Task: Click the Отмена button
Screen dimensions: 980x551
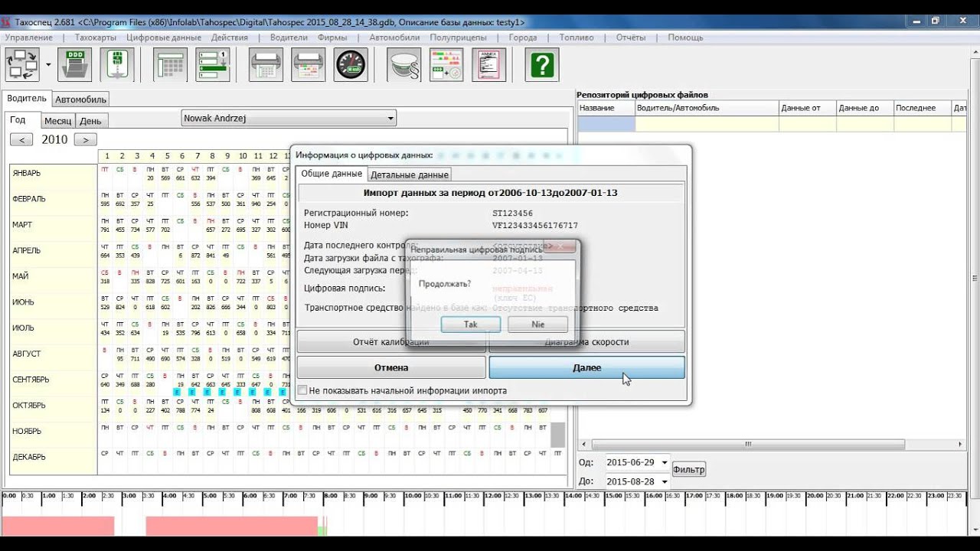Action: (x=391, y=367)
